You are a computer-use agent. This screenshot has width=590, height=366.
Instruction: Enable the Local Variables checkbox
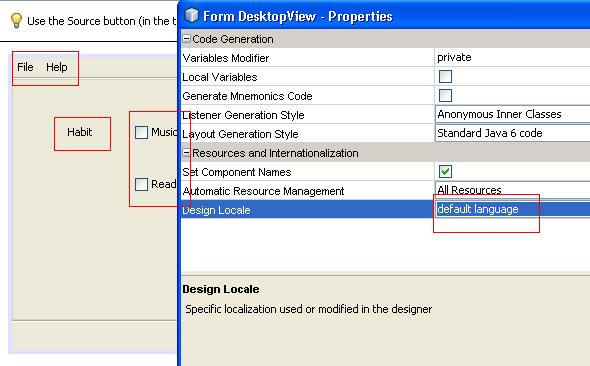pyautogui.click(x=445, y=76)
